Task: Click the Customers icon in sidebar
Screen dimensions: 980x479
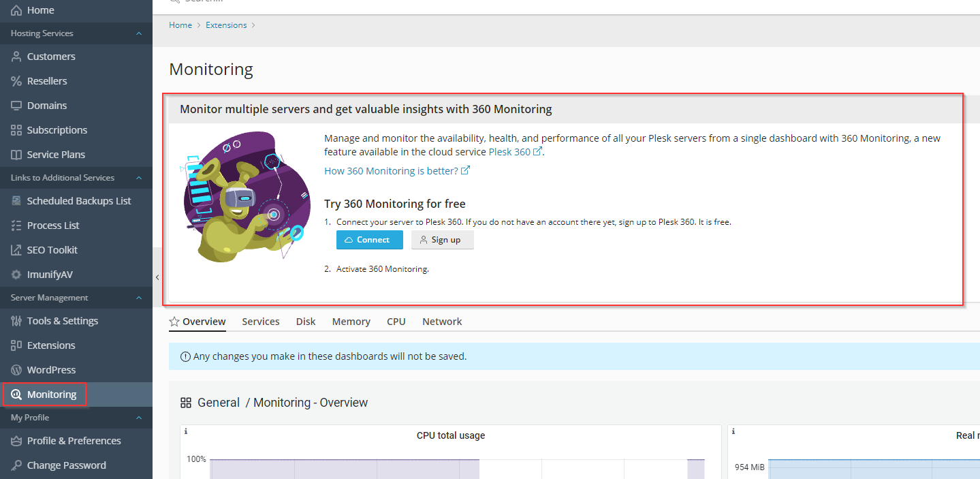Action: coord(16,57)
